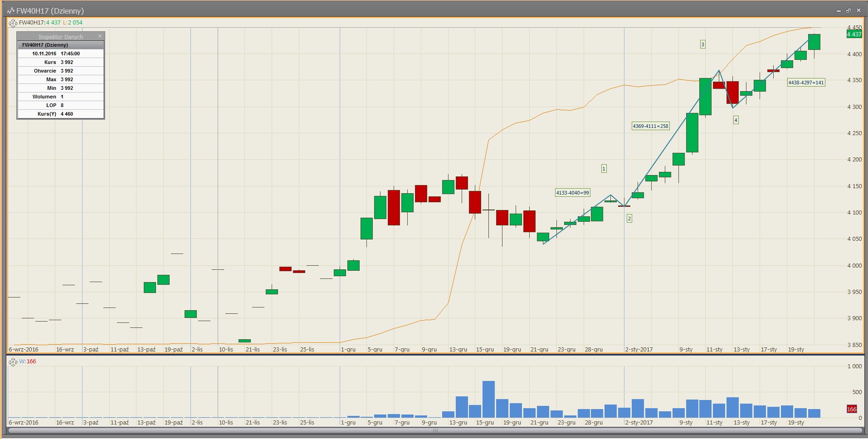
Task: Click the 2-sty-2017 date on the price axis
Action: coord(639,349)
